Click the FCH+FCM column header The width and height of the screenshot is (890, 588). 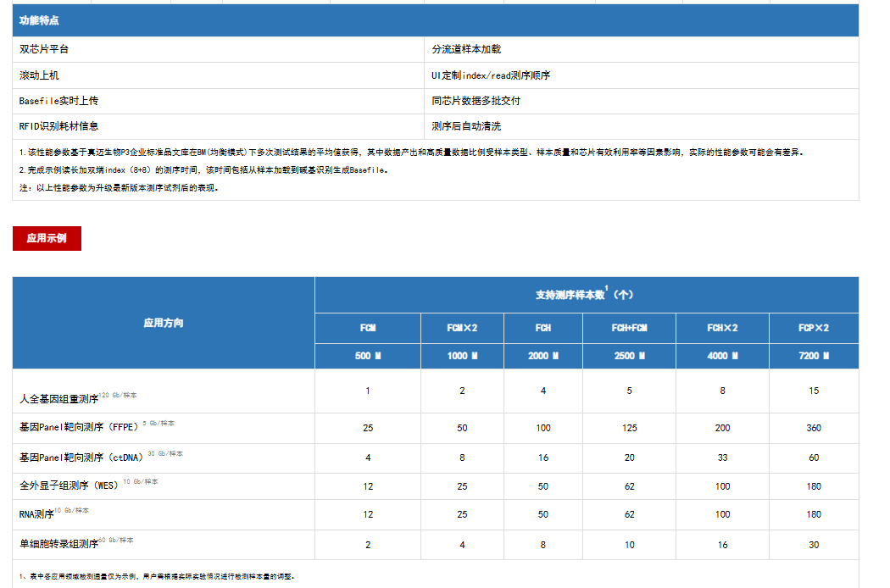[629, 328]
